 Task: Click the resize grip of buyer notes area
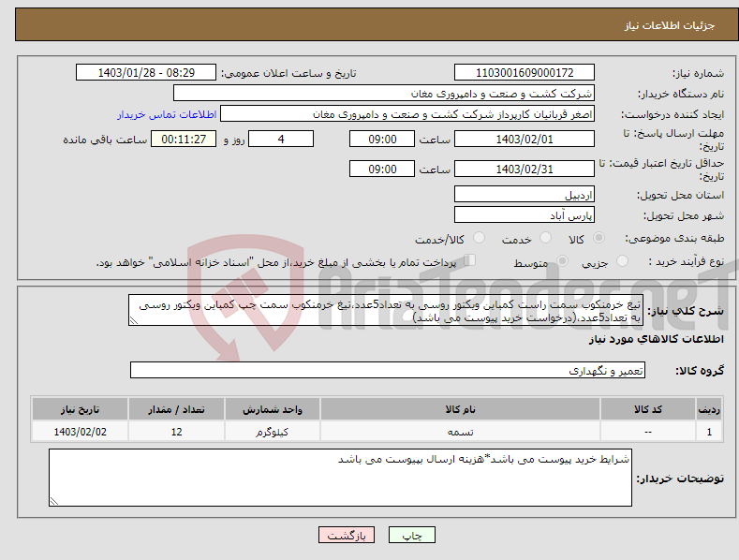[54, 501]
